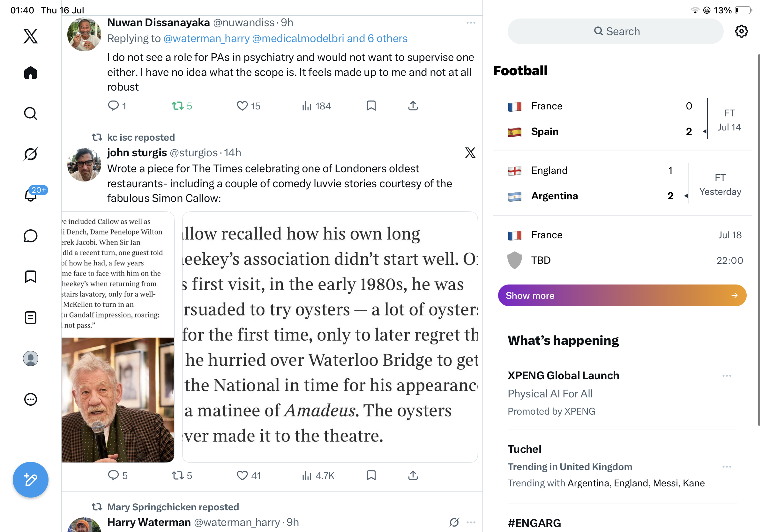Open More menu in sidebar
Viewport: 762px width, 532px height.
(31, 399)
